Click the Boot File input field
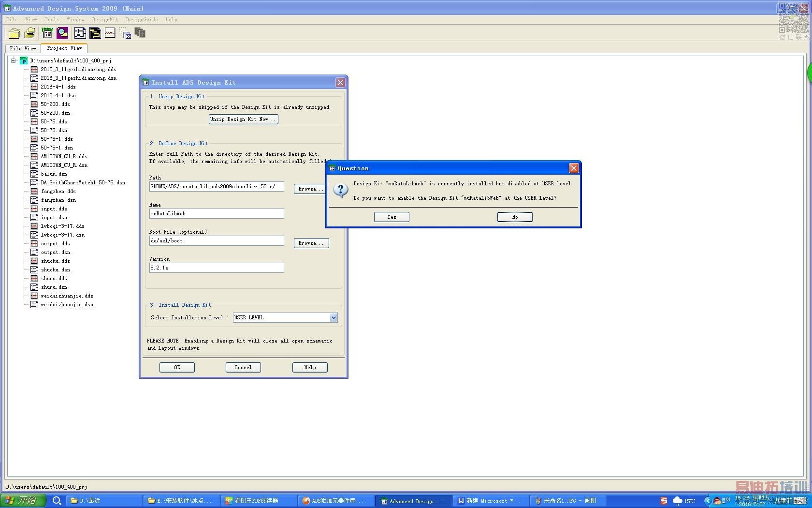The width and height of the screenshot is (812, 508). click(x=217, y=241)
